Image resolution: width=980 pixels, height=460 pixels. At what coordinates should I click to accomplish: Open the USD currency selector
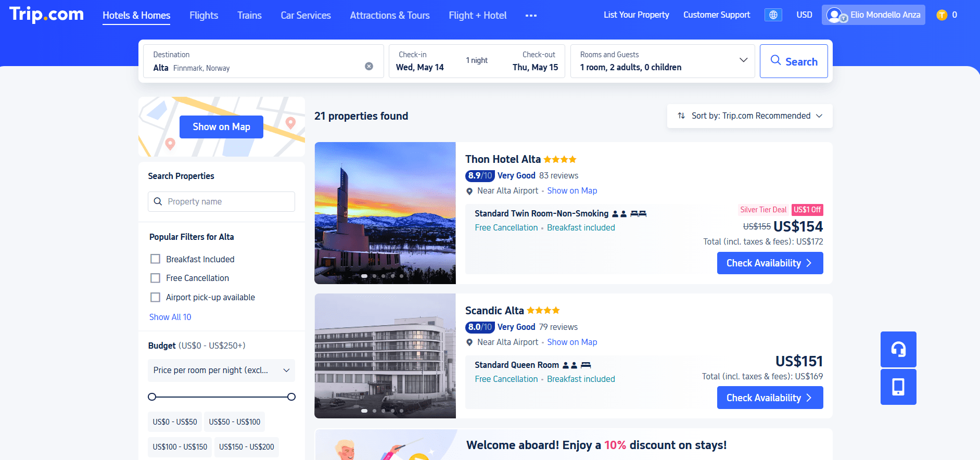coord(804,15)
